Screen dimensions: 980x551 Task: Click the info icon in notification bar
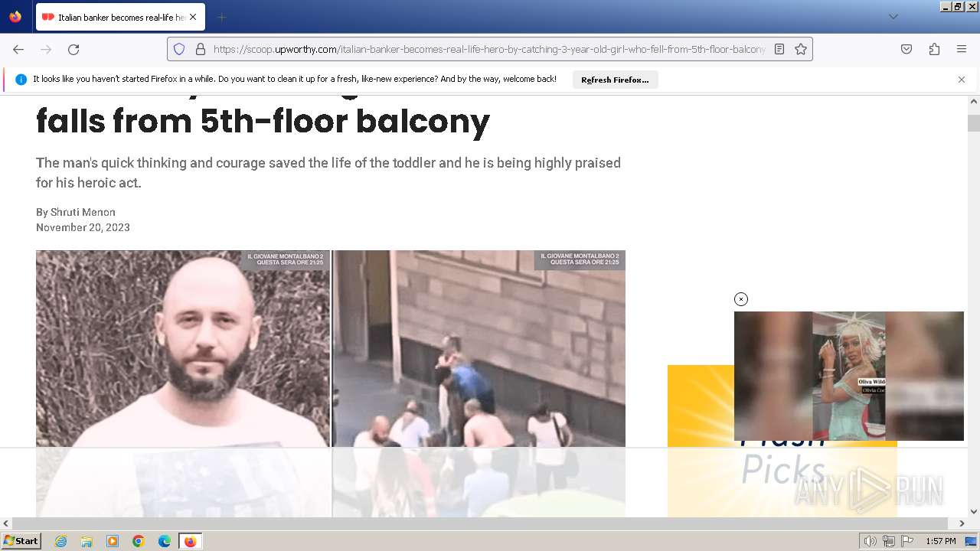click(21, 80)
